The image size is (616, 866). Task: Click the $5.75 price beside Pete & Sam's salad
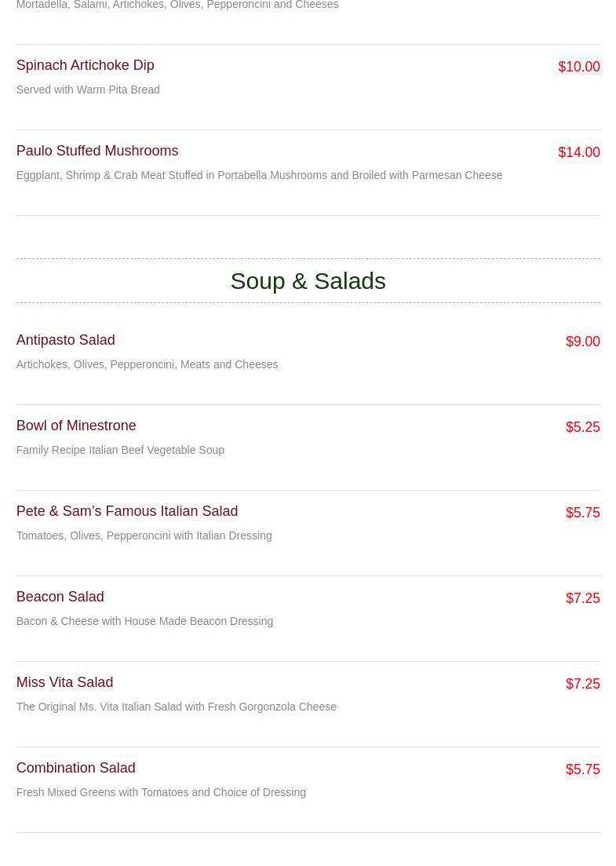coord(582,513)
